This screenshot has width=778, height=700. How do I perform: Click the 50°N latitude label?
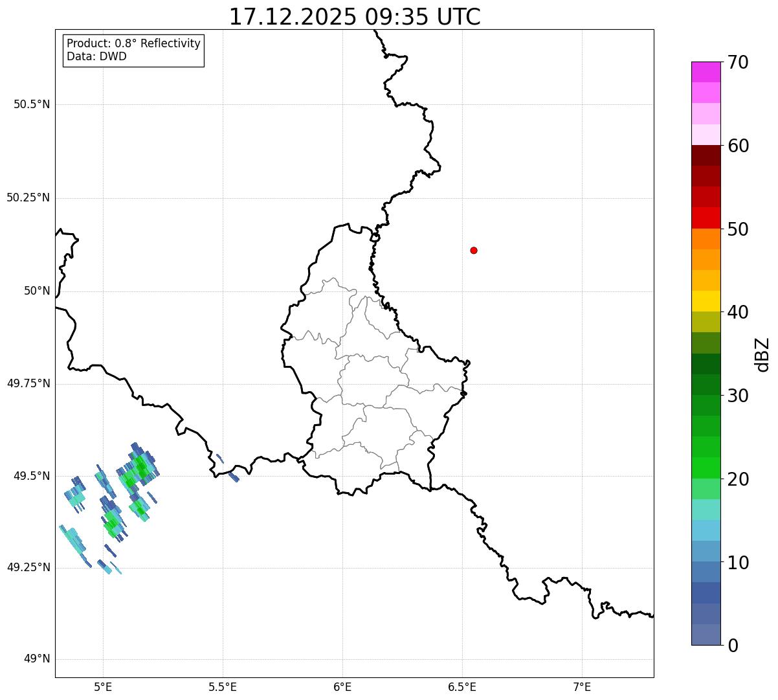(37, 291)
